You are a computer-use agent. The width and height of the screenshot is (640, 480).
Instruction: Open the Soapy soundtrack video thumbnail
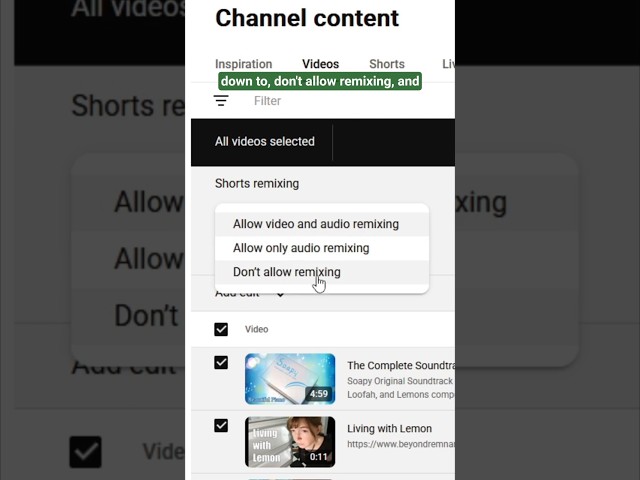(290, 379)
